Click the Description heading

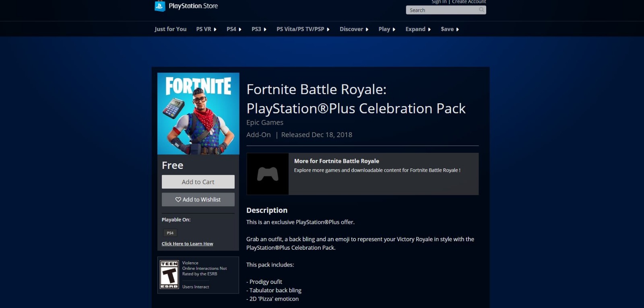(267, 210)
